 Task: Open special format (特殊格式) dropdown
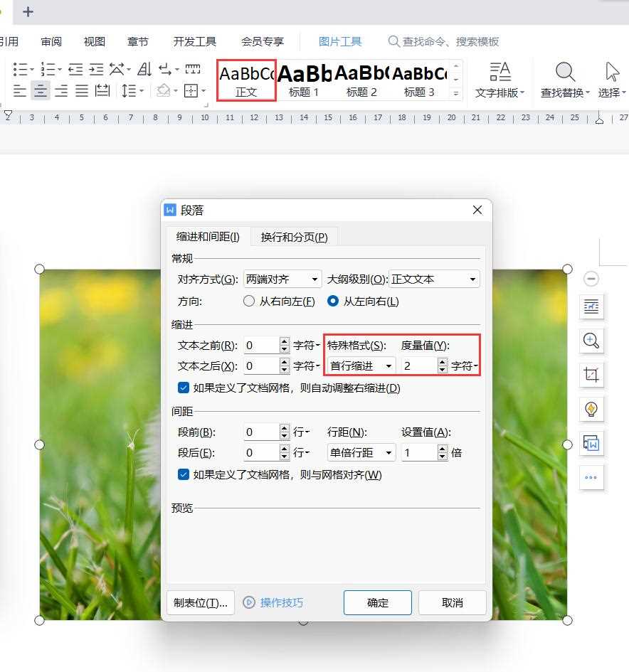point(361,366)
